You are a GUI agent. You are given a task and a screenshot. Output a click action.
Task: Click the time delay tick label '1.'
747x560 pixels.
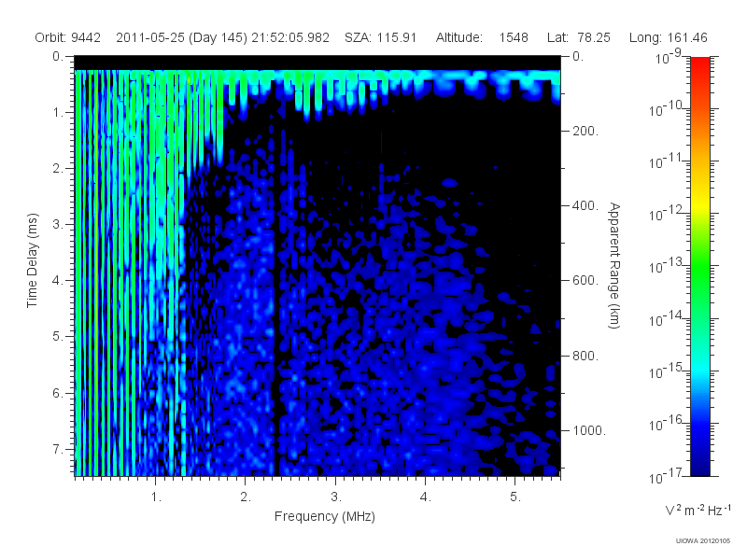58,112
